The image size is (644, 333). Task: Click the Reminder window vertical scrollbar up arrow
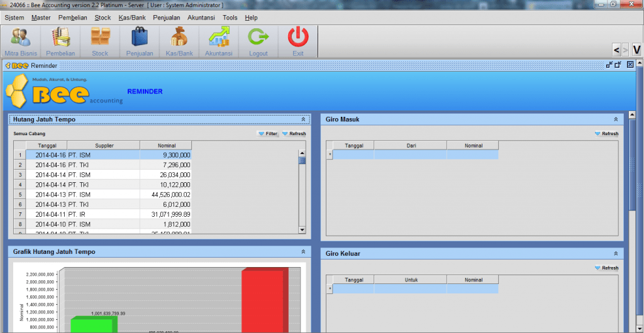[633, 114]
